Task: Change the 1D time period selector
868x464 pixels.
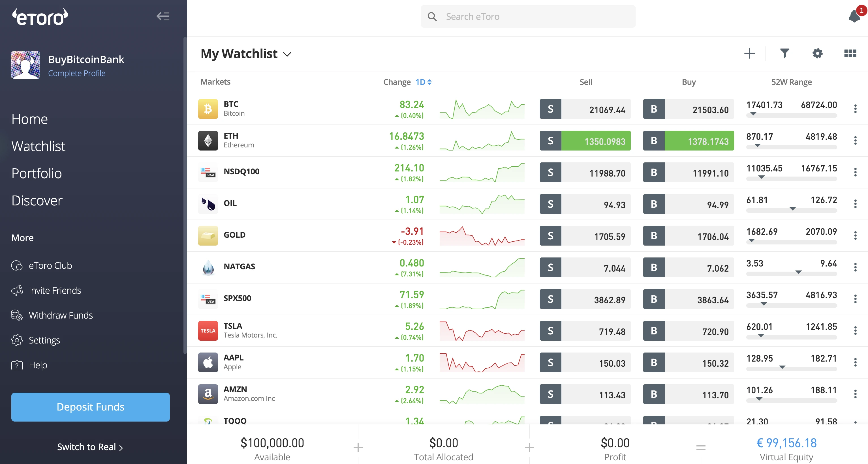Action: [x=424, y=82]
